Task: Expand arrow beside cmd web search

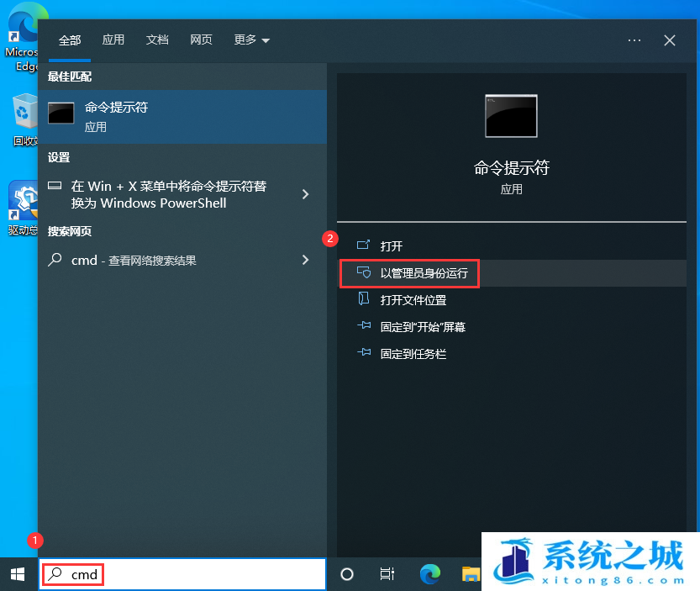Action: (305, 260)
